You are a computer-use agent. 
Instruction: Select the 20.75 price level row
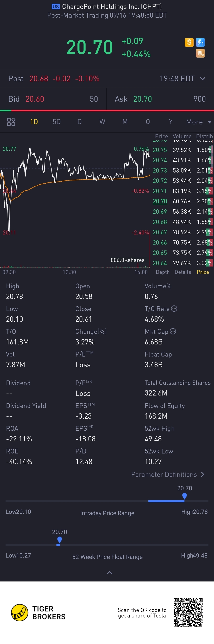click(x=183, y=150)
